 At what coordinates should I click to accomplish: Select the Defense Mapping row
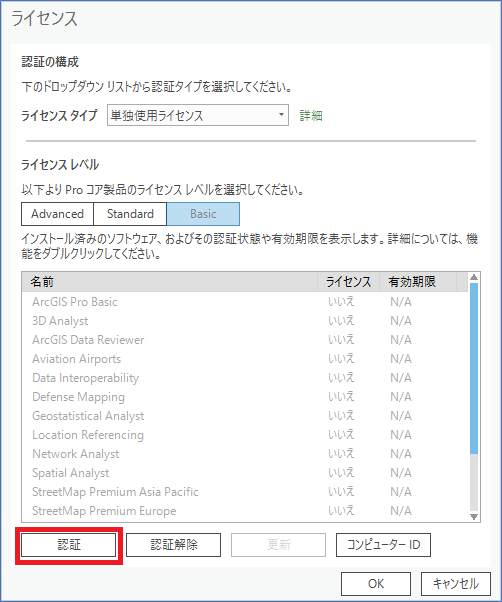click(x=245, y=397)
